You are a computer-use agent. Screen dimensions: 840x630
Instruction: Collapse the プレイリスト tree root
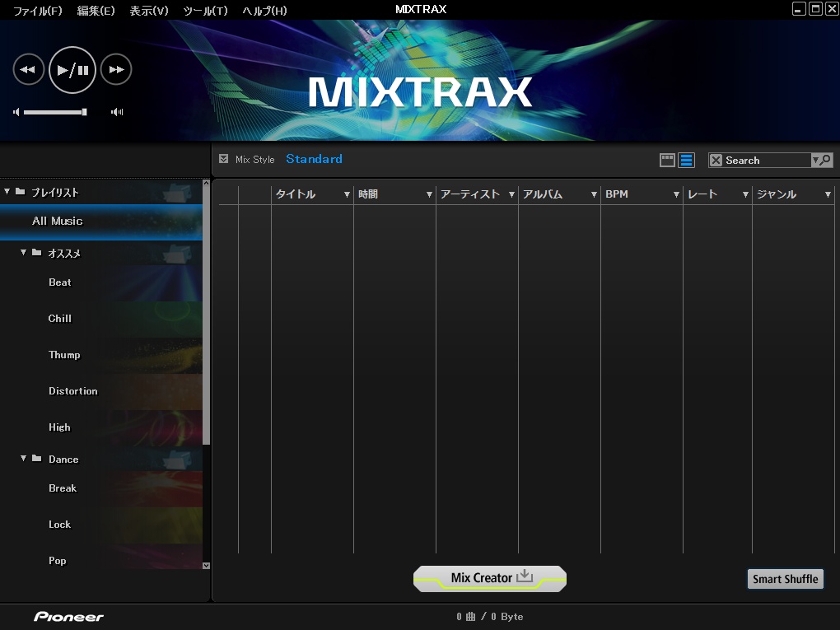pyautogui.click(x=7, y=191)
